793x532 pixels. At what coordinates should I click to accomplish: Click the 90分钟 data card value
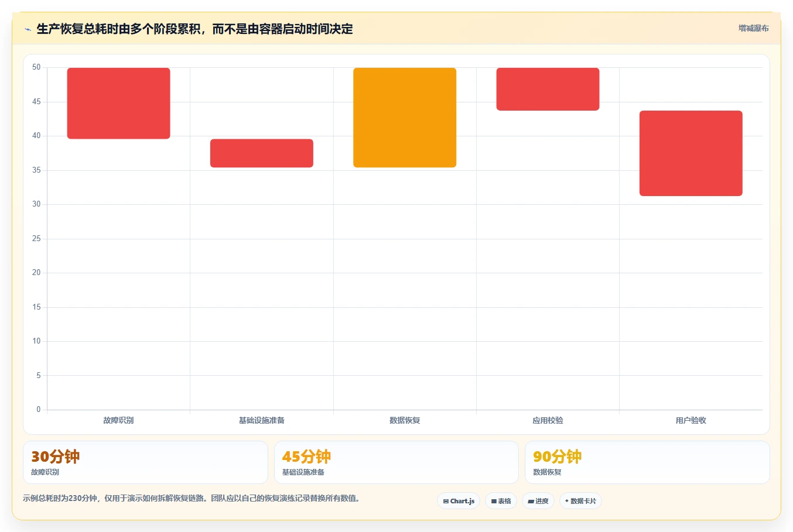coord(557,457)
